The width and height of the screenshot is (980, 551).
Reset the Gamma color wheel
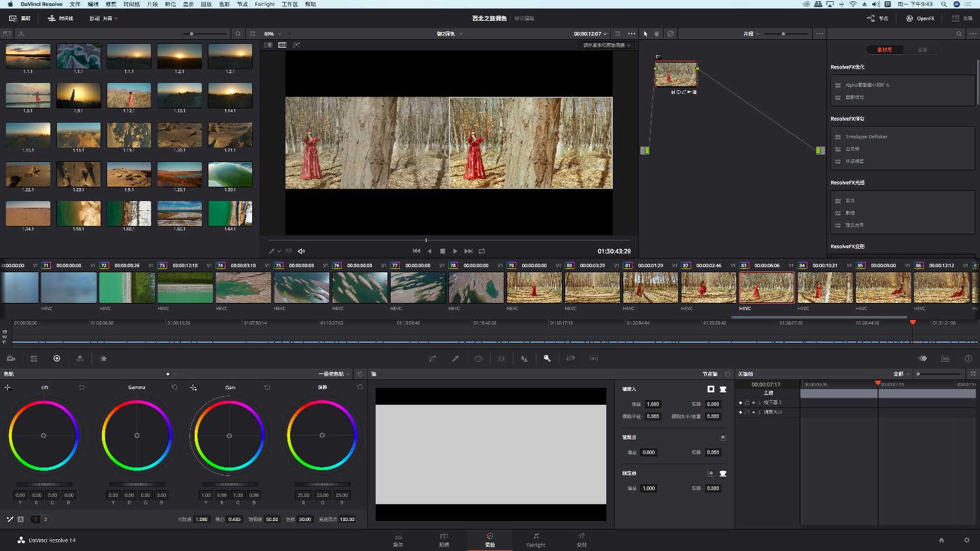[x=174, y=387]
